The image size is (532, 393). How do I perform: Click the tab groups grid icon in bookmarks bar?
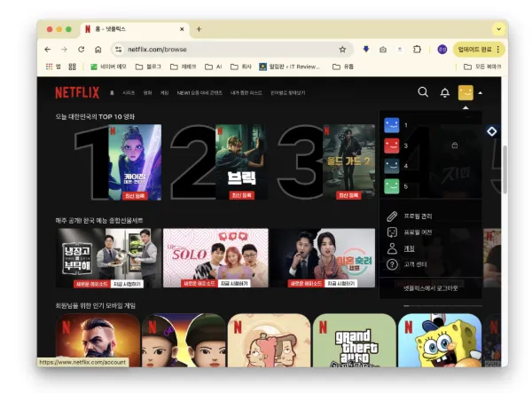click(73, 67)
